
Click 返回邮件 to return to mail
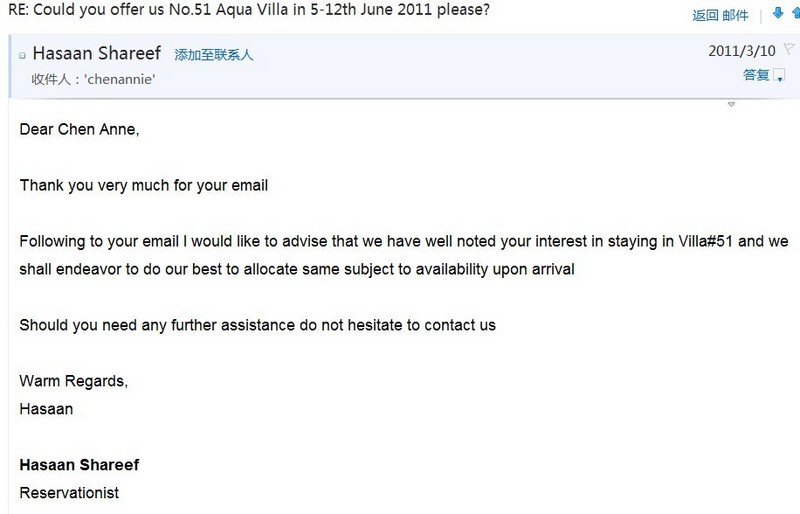(x=720, y=15)
